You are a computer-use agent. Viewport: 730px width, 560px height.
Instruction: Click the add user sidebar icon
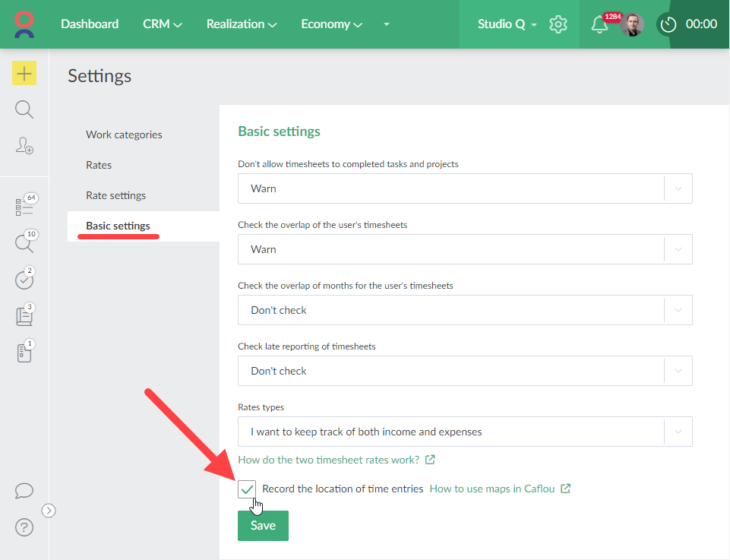[x=24, y=145]
